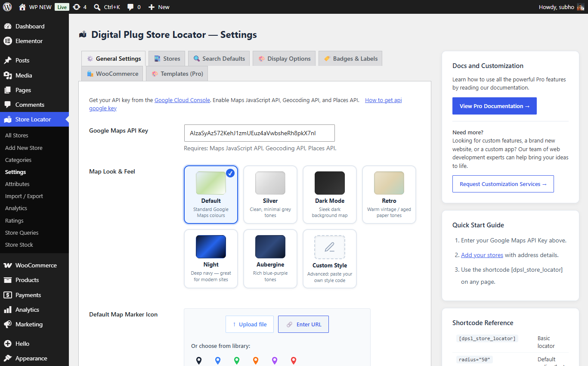The image size is (588, 366).
Task: Click the Google Maps API Key field
Action: pos(259,133)
